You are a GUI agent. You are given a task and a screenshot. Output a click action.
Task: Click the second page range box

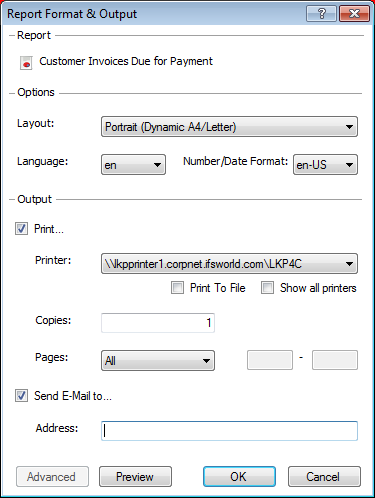(335, 360)
